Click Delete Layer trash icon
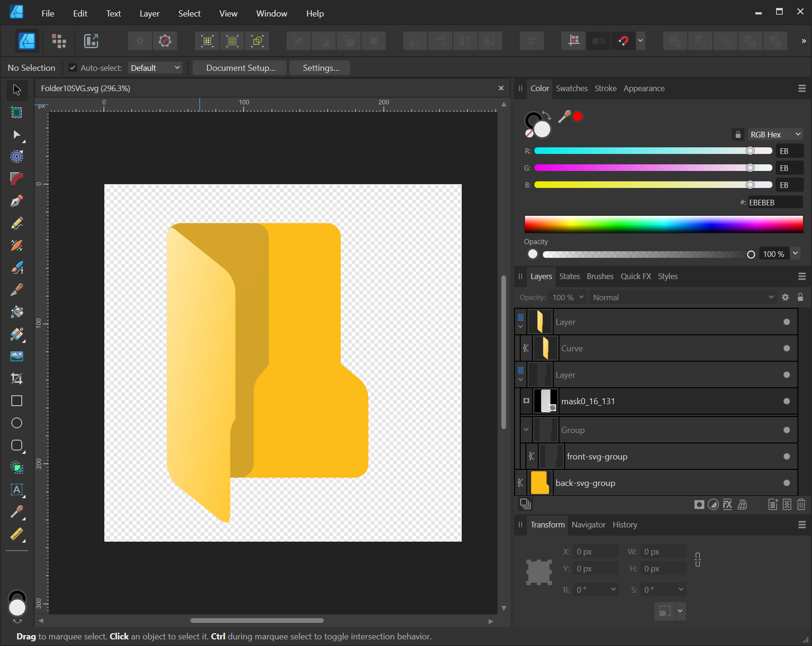812x646 pixels. point(801,504)
